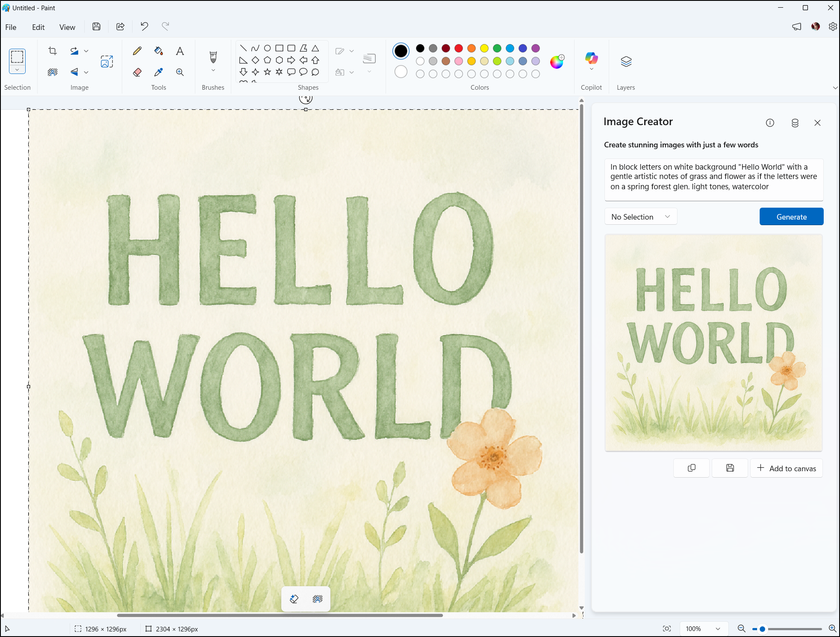Select the Fill bucket tool
Image resolution: width=840 pixels, height=637 pixels.
point(159,51)
